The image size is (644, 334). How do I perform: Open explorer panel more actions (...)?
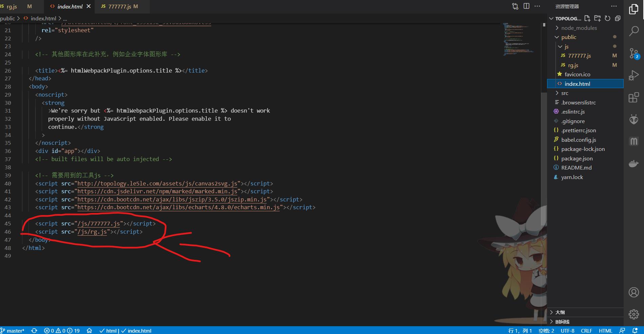[x=614, y=6]
